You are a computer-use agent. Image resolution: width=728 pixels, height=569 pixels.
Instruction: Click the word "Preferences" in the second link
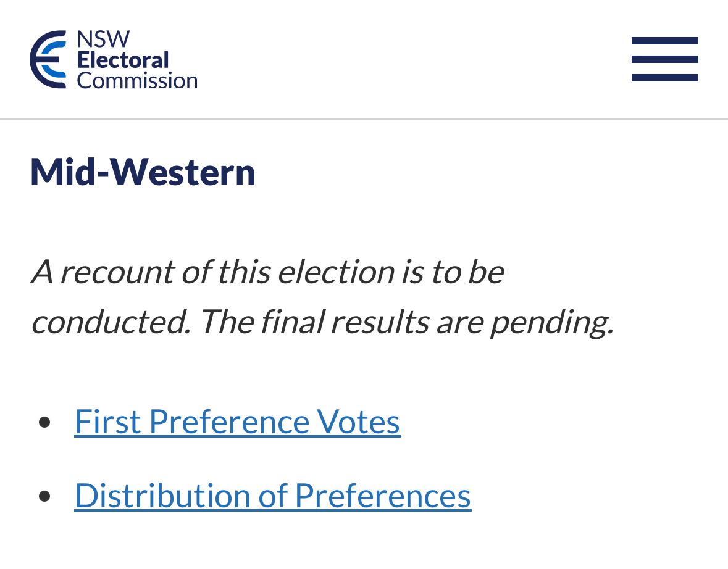[x=382, y=495]
